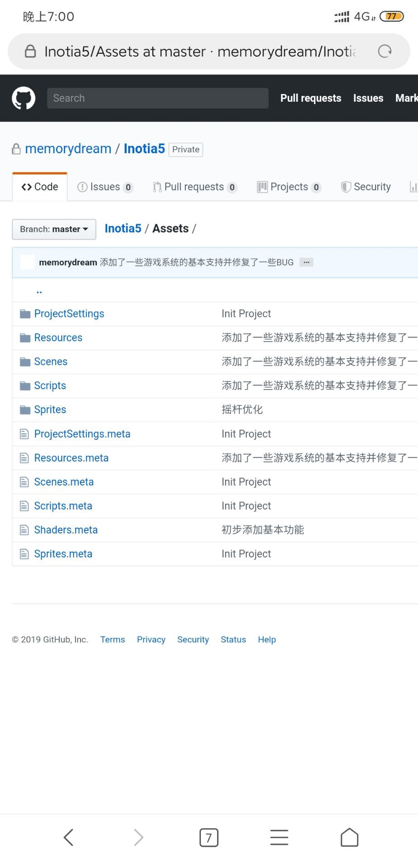418x868 pixels.
Task: Open the Scenes folder
Action: pyautogui.click(x=51, y=362)
